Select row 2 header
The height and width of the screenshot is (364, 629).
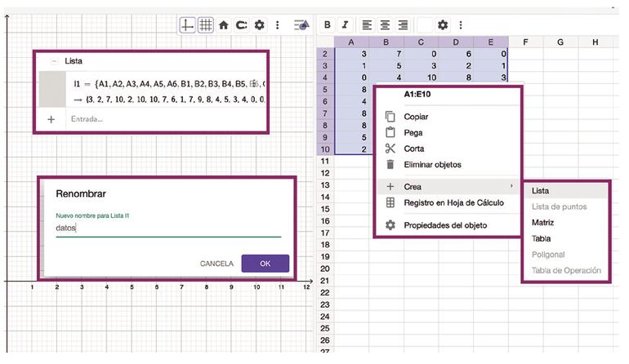(x=325, y=54)
